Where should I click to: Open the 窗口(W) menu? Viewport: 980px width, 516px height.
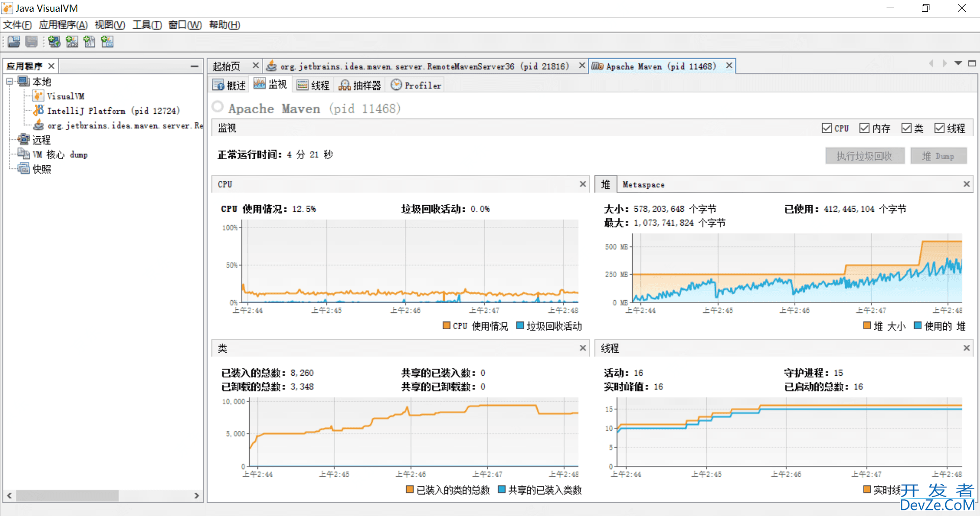(x=185, y=25)
